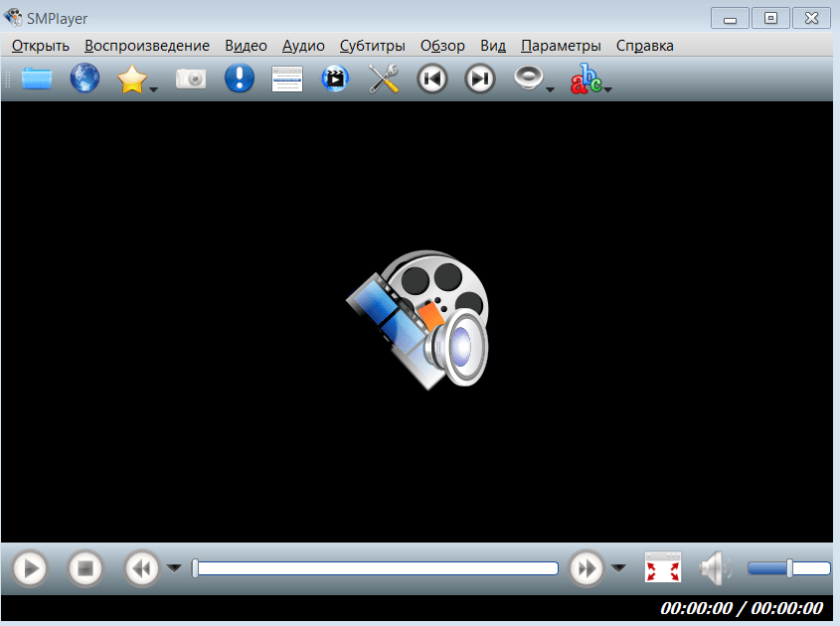Open the Видео menu
840x626 pixels.
pos(246,46)
